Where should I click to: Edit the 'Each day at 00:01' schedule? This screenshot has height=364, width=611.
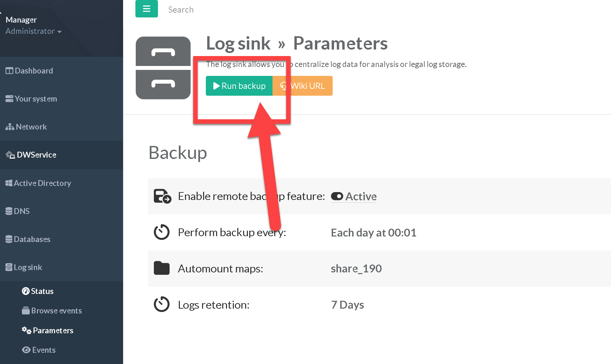point(373,233)
